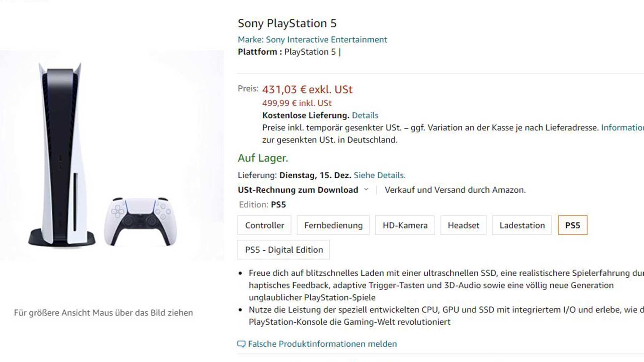Pick the HD-Kamera edition option
This screenshot has height=362, width=644.
pos(405,225)
